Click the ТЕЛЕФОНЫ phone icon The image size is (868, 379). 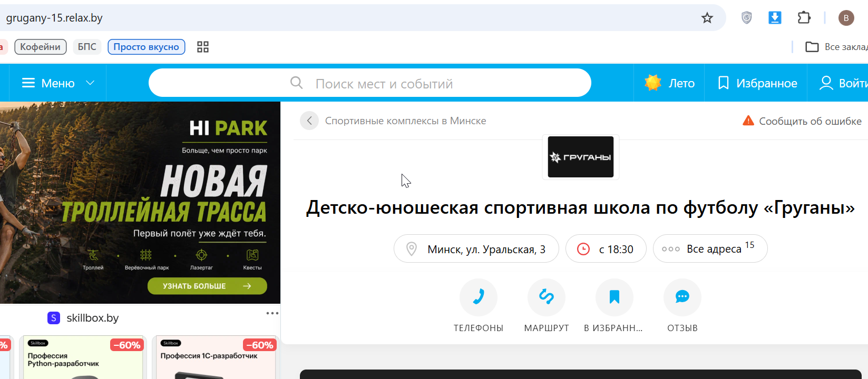coord(479,297)
